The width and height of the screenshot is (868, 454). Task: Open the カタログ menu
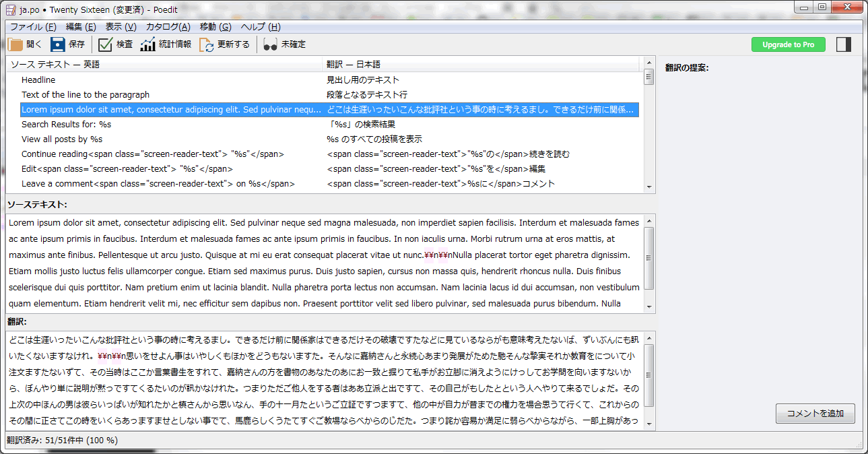point(166,26)
